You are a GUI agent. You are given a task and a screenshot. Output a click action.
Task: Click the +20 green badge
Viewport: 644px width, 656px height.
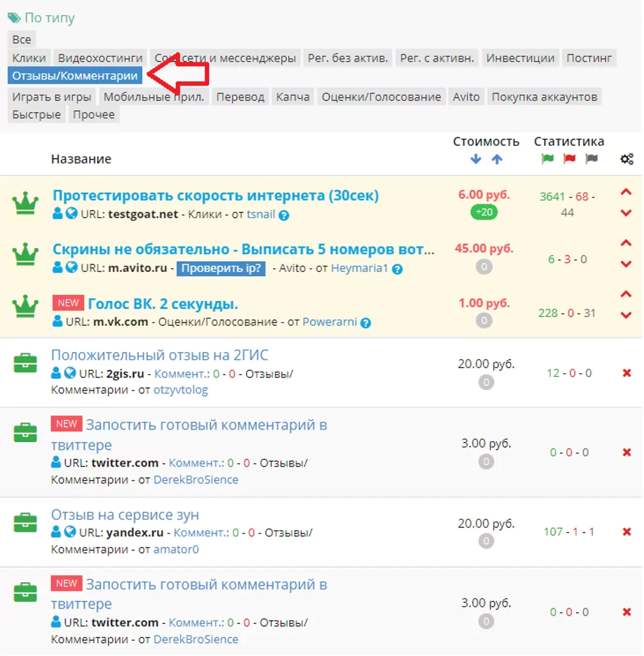click(x=484, y=212)
